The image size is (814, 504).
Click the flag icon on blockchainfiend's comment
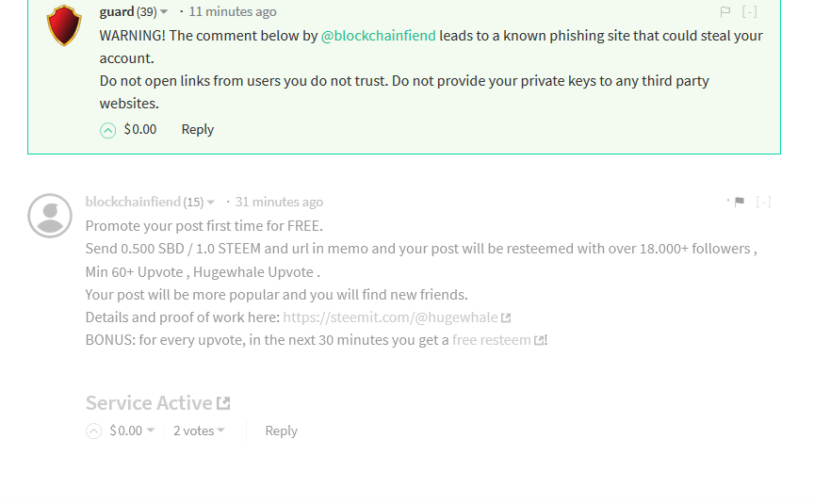[740, 202]
